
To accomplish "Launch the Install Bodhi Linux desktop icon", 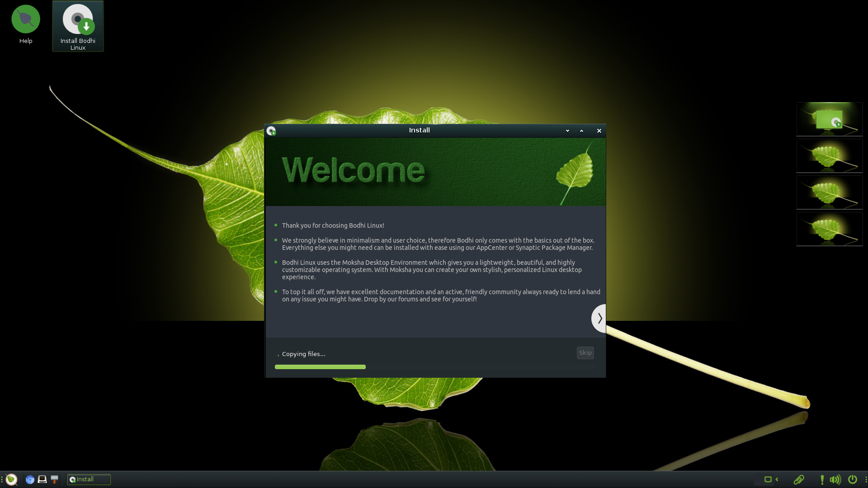I will pos(77,20).
